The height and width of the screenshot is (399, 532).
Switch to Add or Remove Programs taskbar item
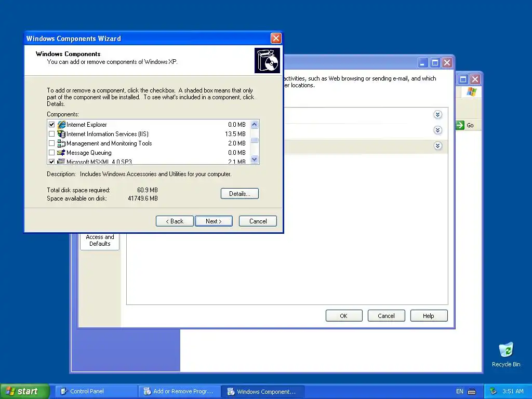(x=179, y=391)
